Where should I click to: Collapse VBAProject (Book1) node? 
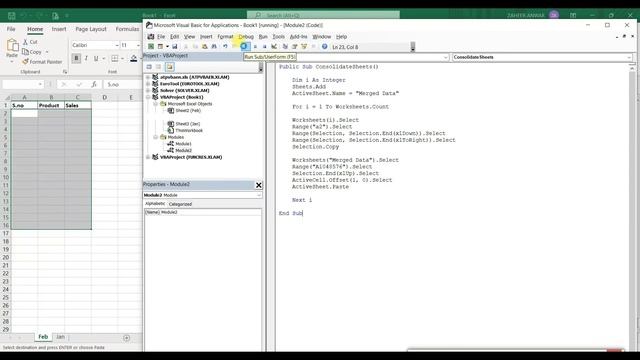click(x=148, y=97)
